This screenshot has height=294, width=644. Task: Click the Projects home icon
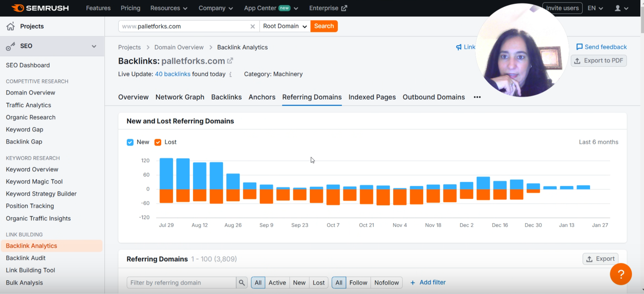click(x=10, y=26)
